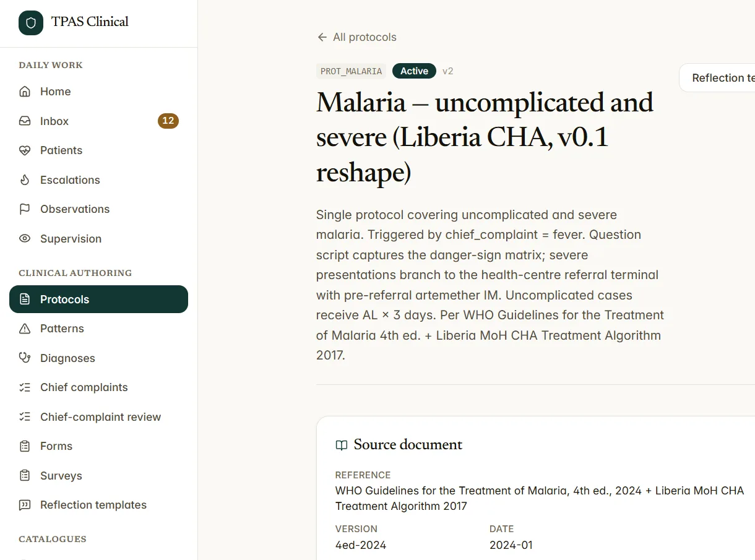Click the Diagnoses stethoscope icon
The width and height of the screenshot is (755, 560).
tap(25, 358)
